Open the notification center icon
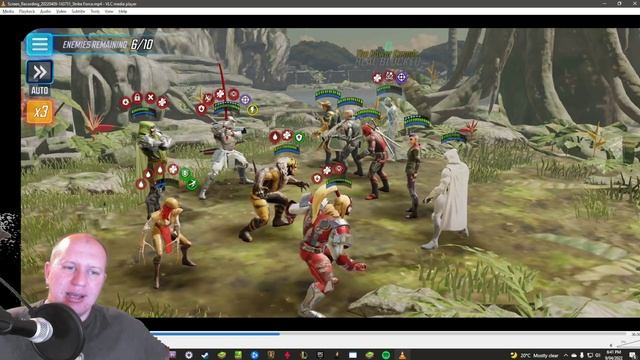Screen dimensions: 640x360 (x=633, y=355)
